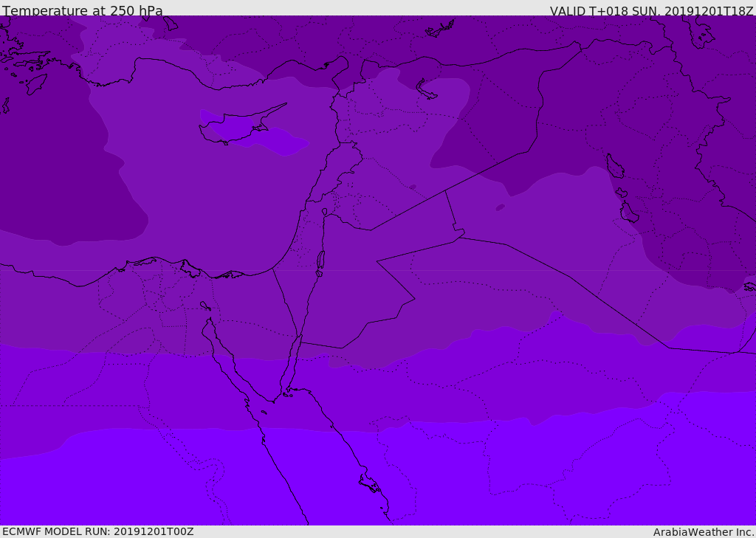
Task: Click the Dead Sea outline on map
Action: pos(320,262)
